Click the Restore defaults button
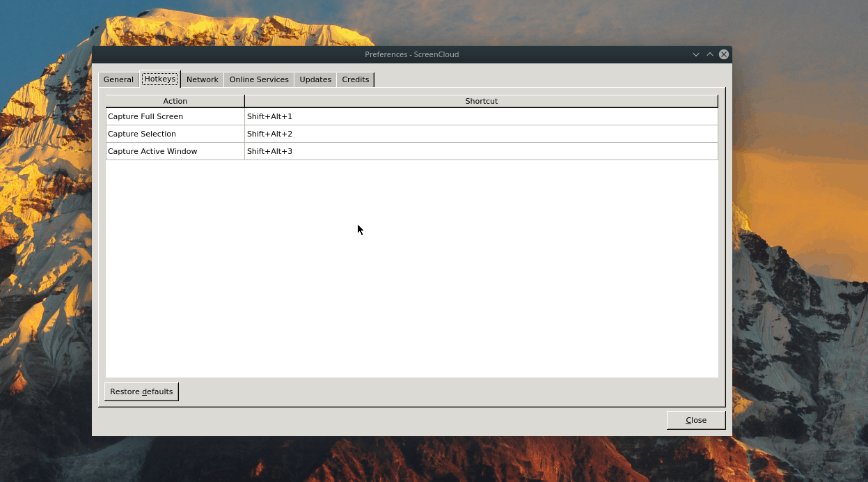868x482 pixels. (x=141, y=391)
